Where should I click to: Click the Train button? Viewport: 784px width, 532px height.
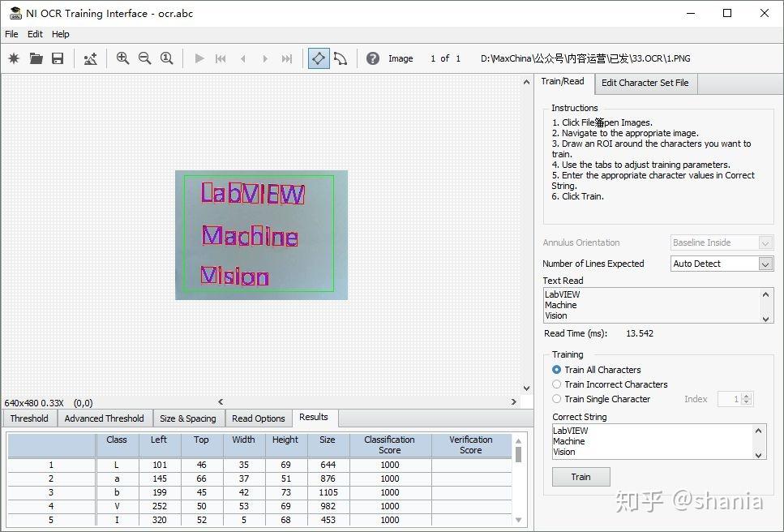coord(581,477)
